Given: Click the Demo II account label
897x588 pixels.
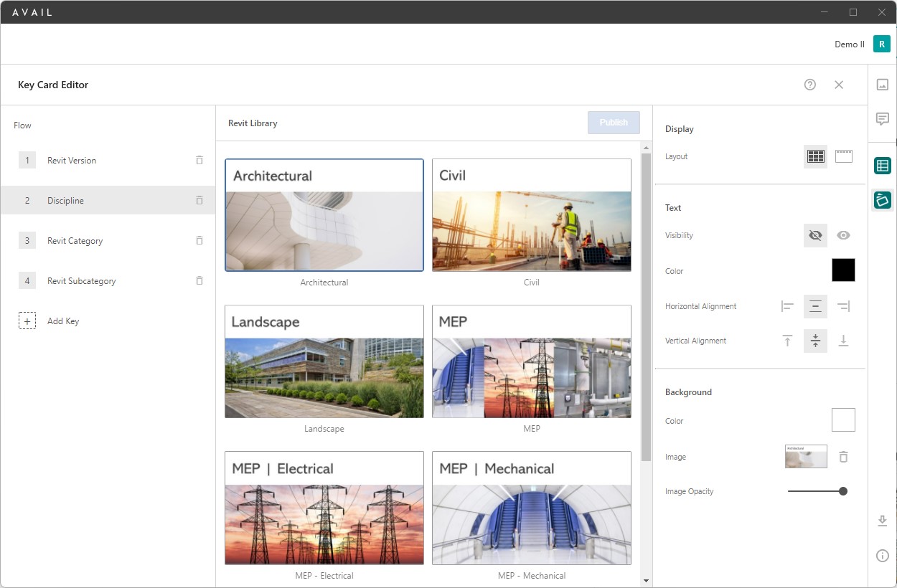Looking at the screenshot, I should click(850, 44).
